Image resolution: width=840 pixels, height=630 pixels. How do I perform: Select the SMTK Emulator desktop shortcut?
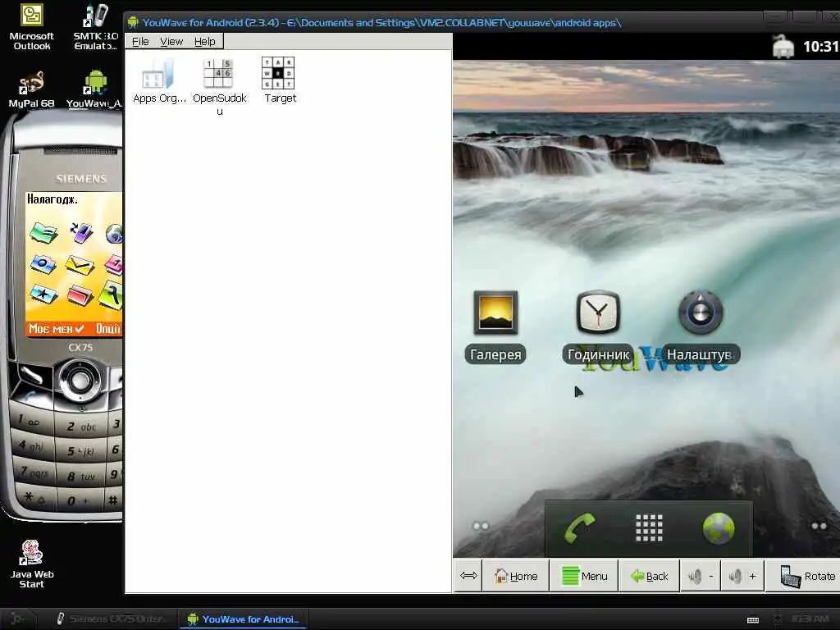pyautogui.click(x=95, y=27)
